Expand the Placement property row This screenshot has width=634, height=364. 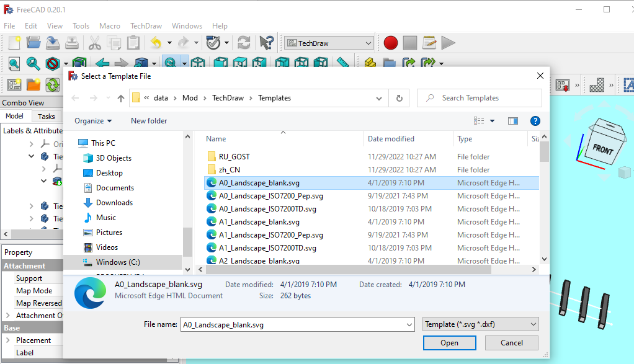pos(7,340)
